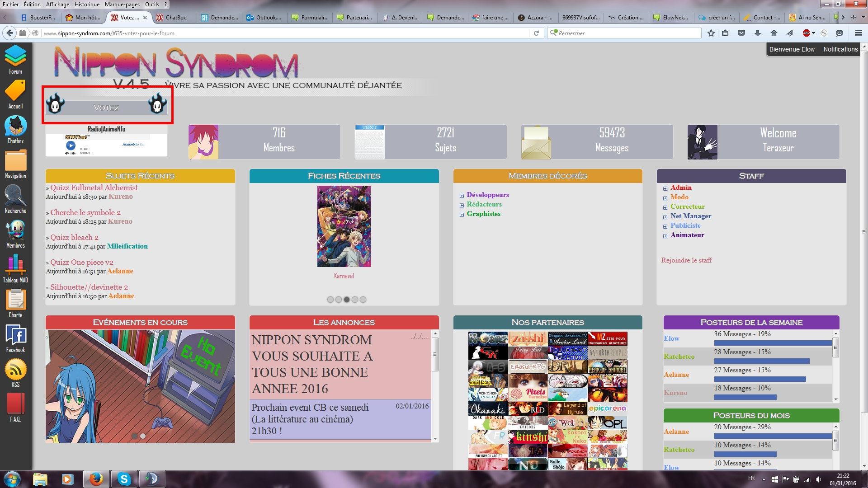Select second dot in Evénements slideshow
Image resolution: width=868 pixels, height=488 pixels.
click(143, 436)
